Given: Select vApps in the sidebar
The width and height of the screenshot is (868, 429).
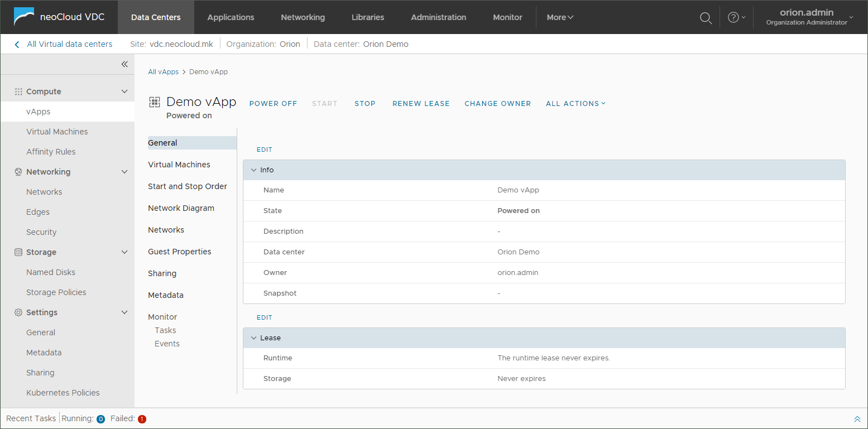Looking at the screenshot, I should click(68, 112).
